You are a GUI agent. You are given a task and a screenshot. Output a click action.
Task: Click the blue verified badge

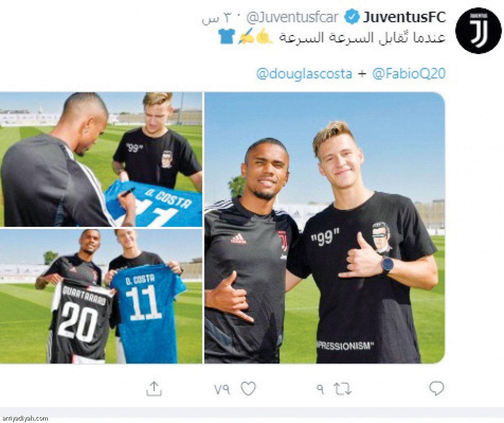tap(352, 17)
